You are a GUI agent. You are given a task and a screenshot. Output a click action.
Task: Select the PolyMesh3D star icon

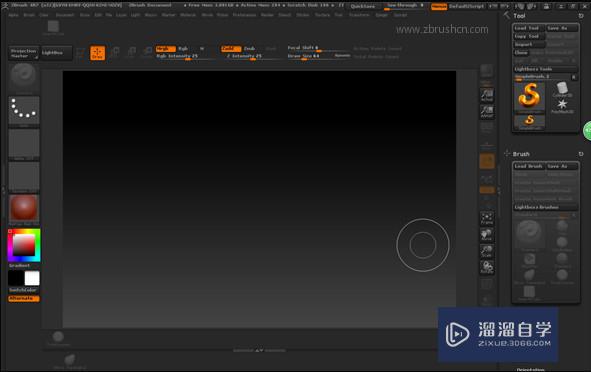click(x=562, y=106)
